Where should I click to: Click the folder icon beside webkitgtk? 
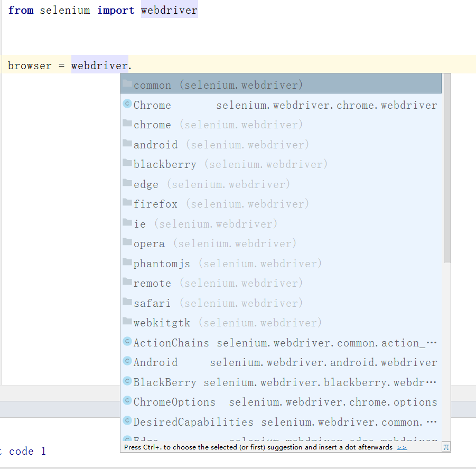pos(127,321)
